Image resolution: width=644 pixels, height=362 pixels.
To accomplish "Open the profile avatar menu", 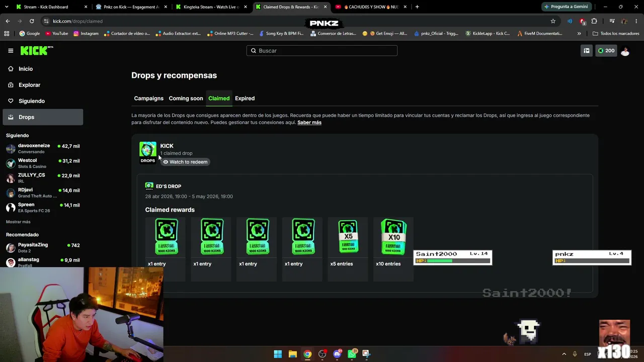I will (x=625, y=51).
